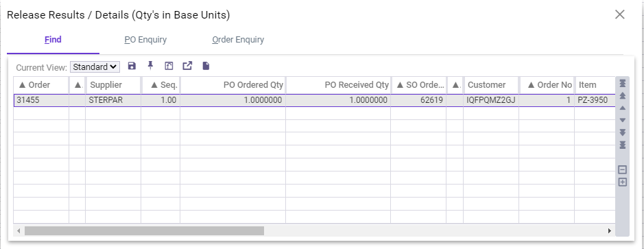Image resolution: width=644 pixels, height=249 pixels.
Task: Select the Find tab
Action: (x=53, y=40)
